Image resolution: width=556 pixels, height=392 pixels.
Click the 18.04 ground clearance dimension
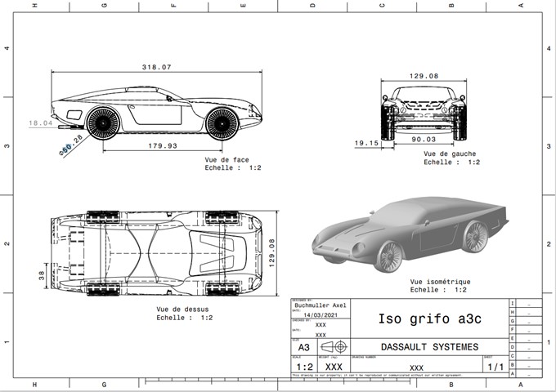(40, 123)
